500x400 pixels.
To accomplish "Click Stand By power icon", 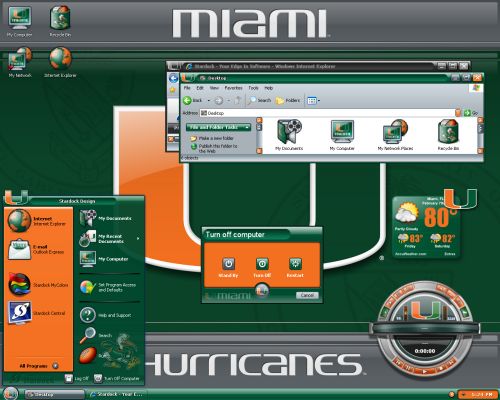I will point(228,264).
